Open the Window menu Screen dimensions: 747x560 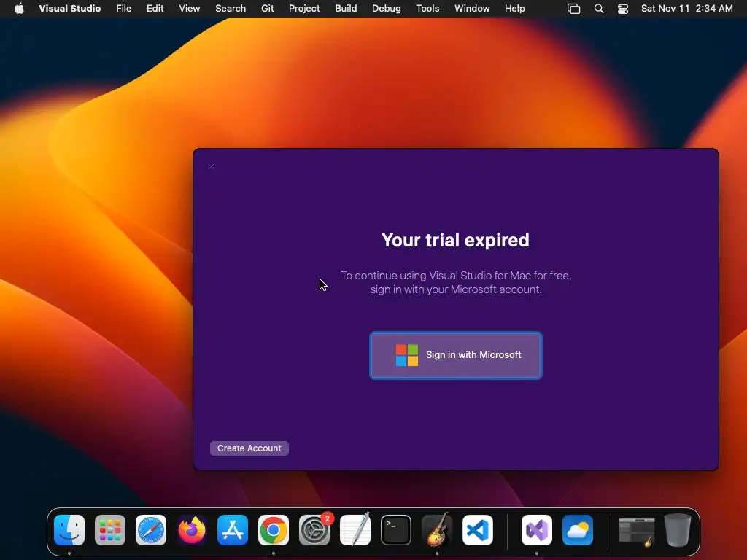point(472,9)
